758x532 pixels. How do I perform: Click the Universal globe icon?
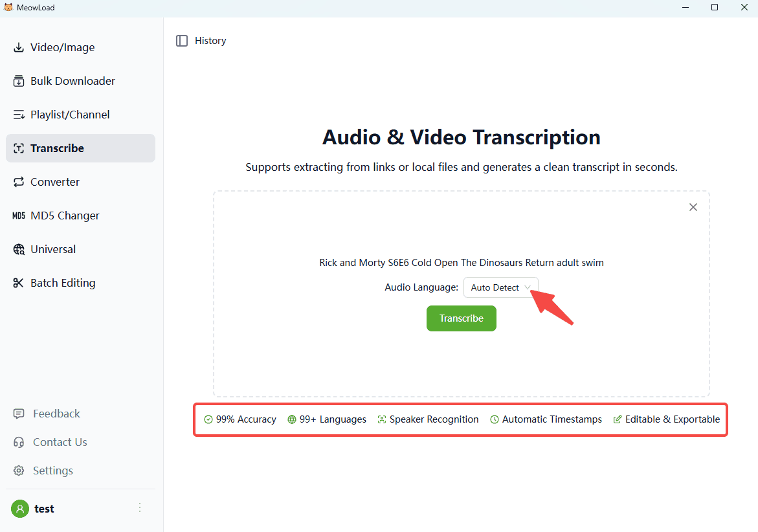pos(19,249)
